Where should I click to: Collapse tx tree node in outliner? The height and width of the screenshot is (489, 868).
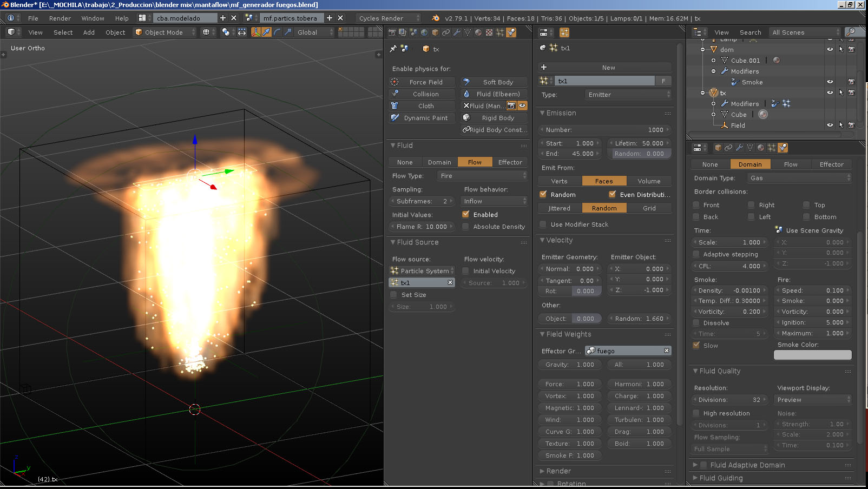pos(703,93)
